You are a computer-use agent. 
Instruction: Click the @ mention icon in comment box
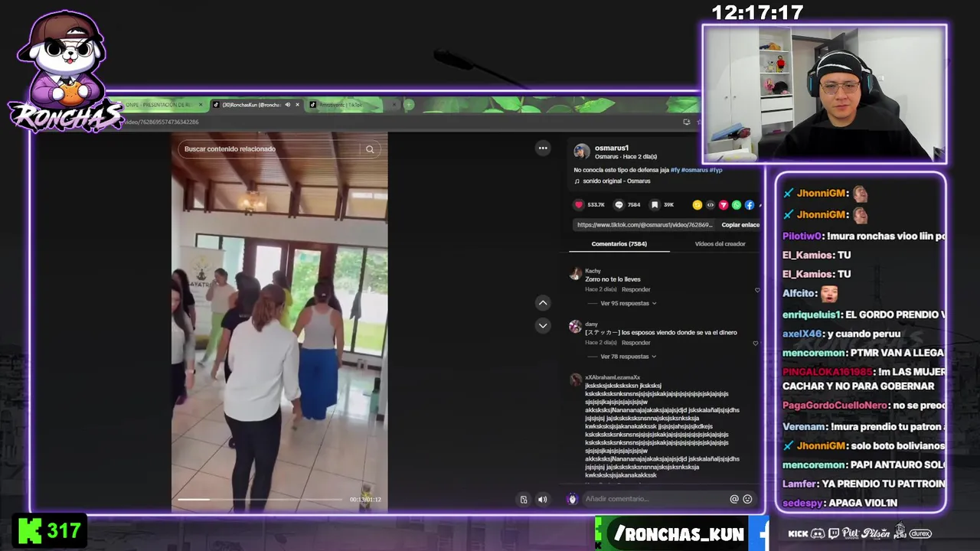(734, 499)
